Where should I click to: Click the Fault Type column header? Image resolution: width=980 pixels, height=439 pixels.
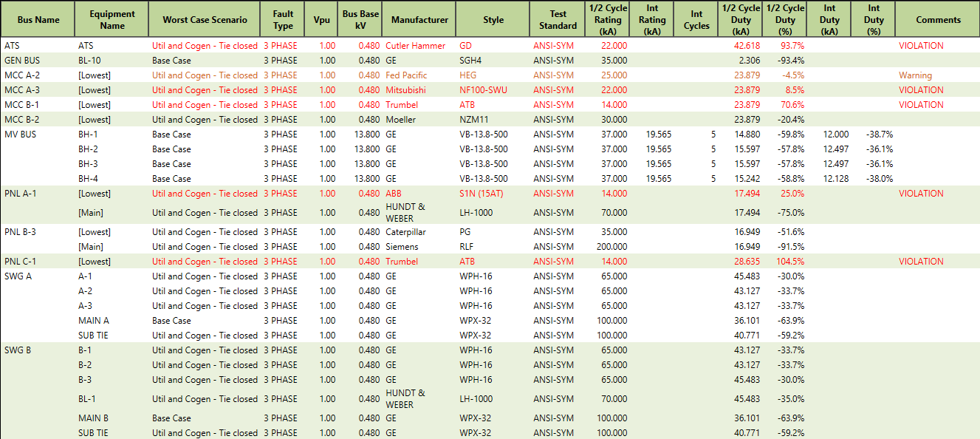283,20
